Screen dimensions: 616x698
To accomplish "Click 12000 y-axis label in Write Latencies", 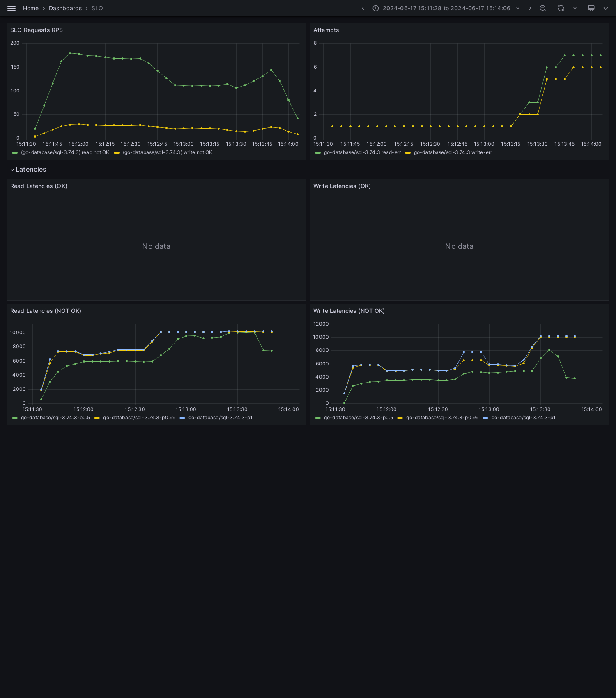I will 321,324.
